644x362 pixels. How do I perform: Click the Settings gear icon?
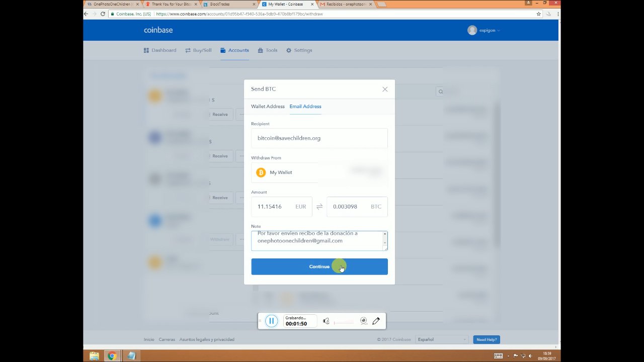coord(289,50)
